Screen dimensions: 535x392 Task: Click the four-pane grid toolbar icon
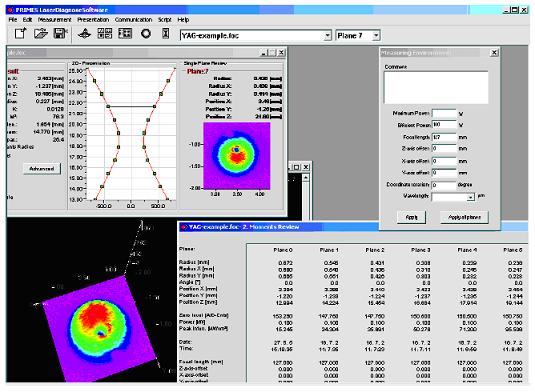coord(105,33)
